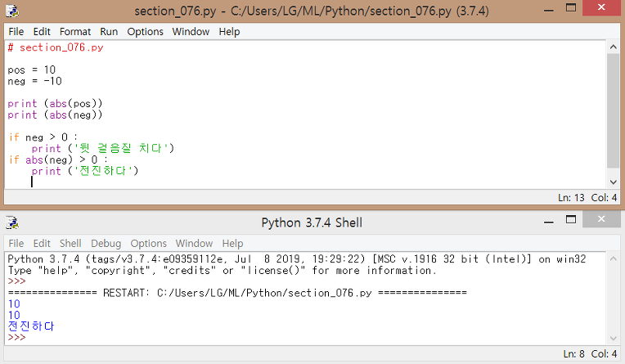Open the Window menu in the Python Shell

194,243
